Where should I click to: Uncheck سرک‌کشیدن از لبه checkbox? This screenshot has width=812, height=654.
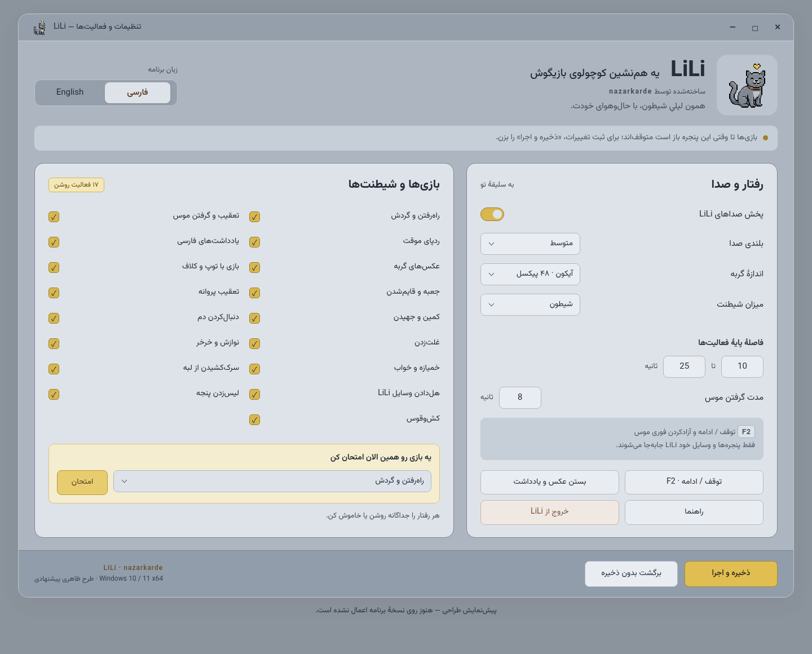click(x=54, y=369)
